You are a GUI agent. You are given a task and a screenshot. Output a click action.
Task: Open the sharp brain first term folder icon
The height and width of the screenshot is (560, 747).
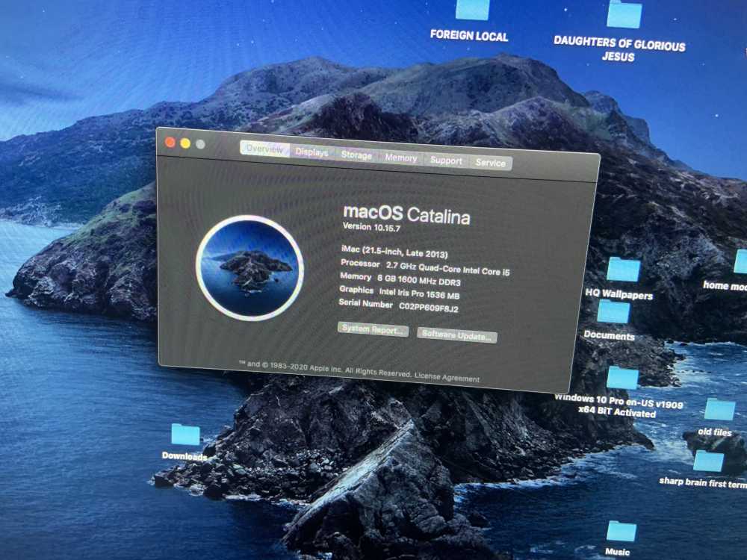tap(708, 461)
